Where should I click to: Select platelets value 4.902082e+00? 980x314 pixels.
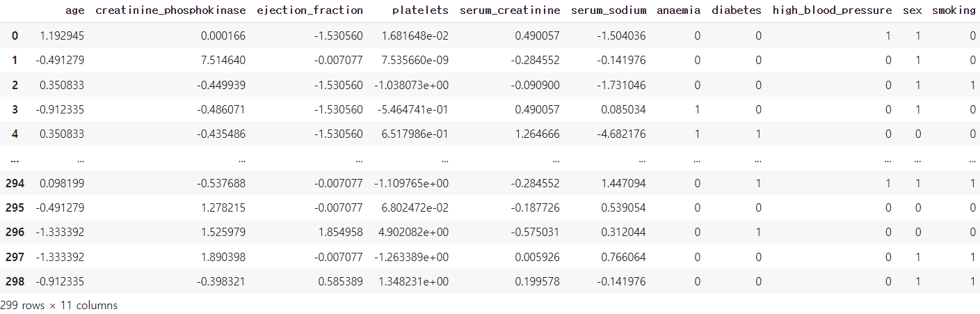pos(415,232)
